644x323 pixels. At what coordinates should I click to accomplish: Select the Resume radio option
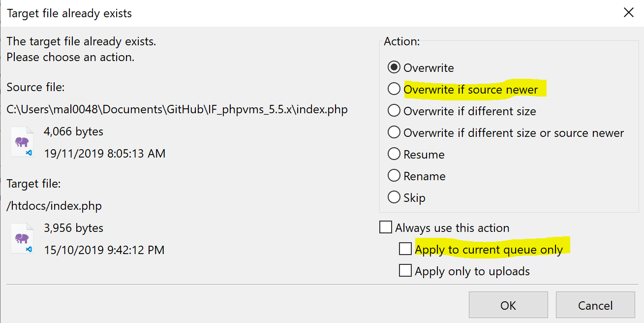coord(394,155)
